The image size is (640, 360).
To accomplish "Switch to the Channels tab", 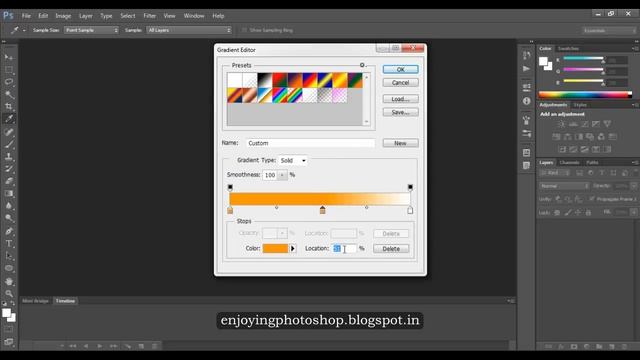I will click(x=569, y=162).
